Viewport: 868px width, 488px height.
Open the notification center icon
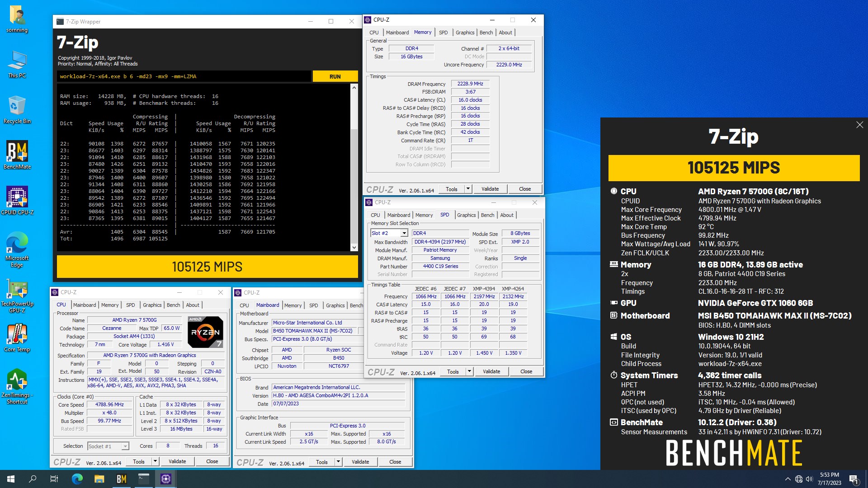click(854, 479)
